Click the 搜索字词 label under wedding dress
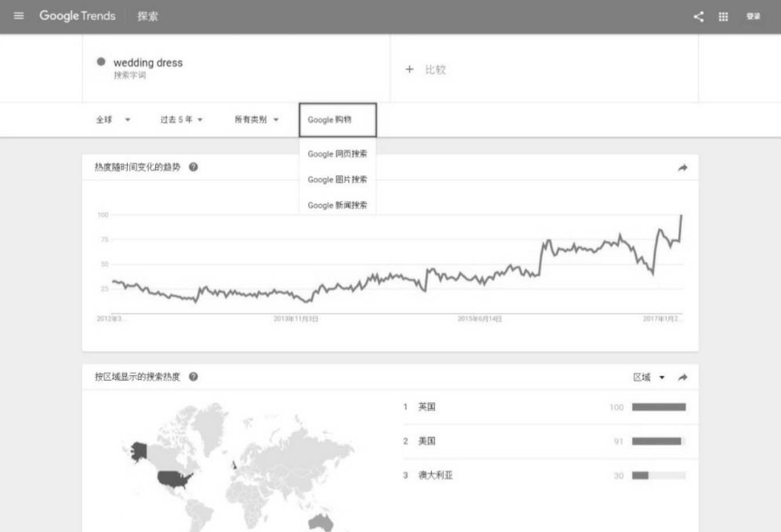The width and height of the screenshot is (781, 532). pyautogui.click(x=130, y=75)
